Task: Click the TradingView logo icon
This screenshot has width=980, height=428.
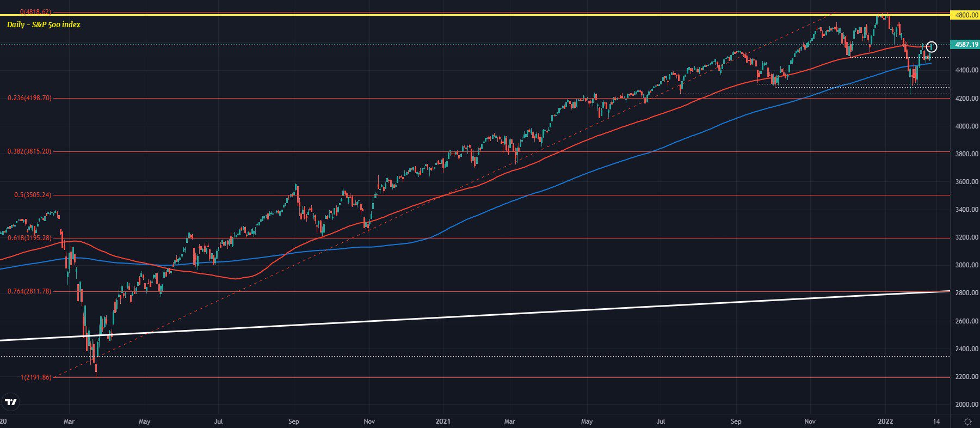Action: 11,402
